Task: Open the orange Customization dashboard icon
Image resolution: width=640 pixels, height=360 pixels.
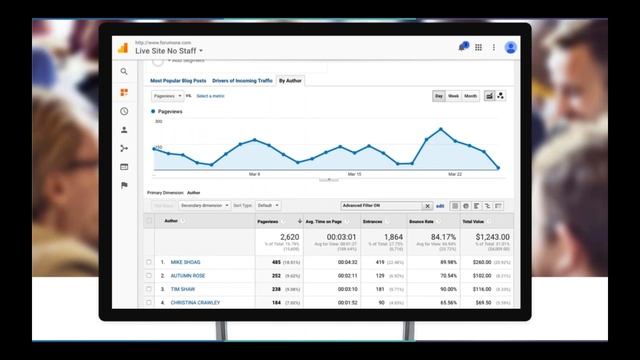Action: point(124,92)
